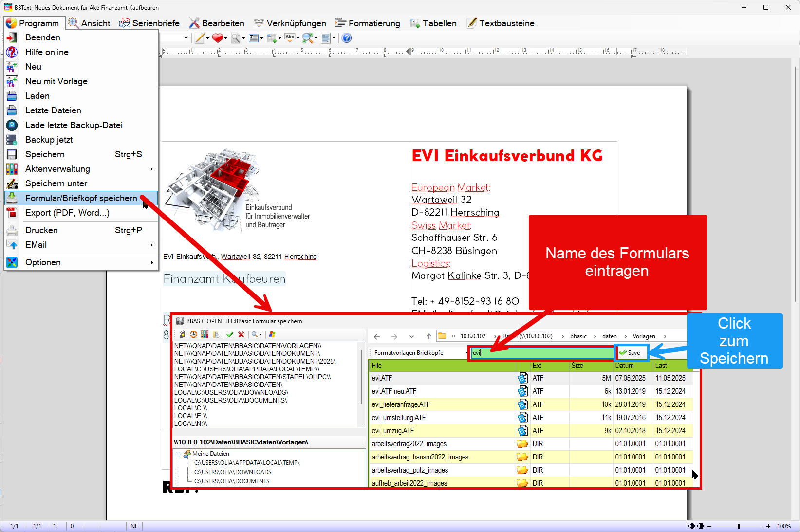This screenshot has height=532, width=800.
Task: Open dropdown arrow next to heart icon
Action: coord(225,38)
